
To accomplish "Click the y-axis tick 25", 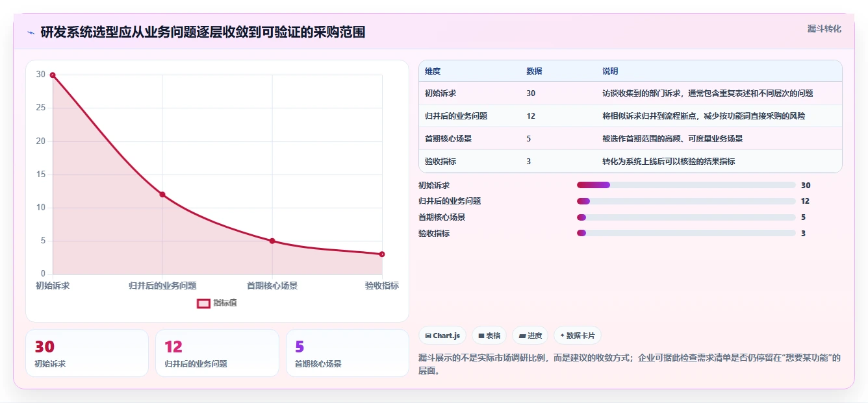I will pos(41,108).
